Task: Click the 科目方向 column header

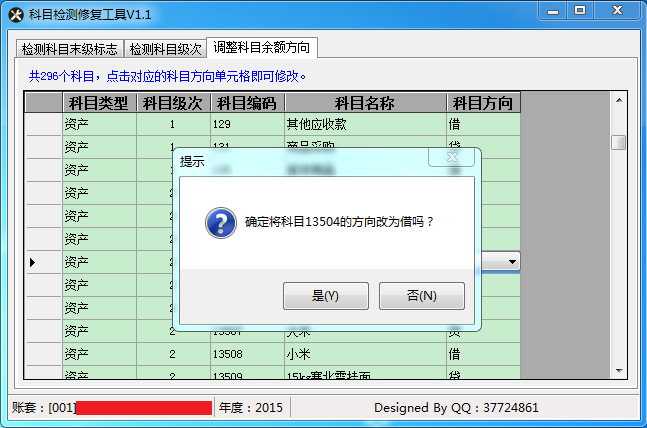Action: 483,103
